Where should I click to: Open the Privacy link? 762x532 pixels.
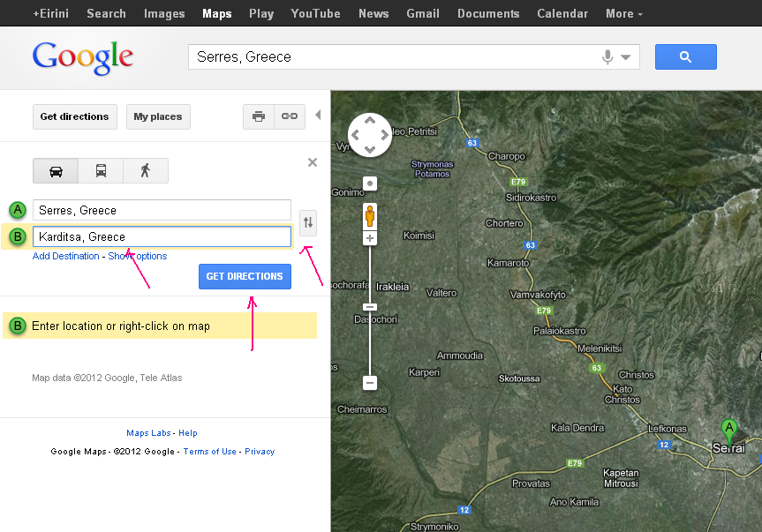(x=260, y=452)
